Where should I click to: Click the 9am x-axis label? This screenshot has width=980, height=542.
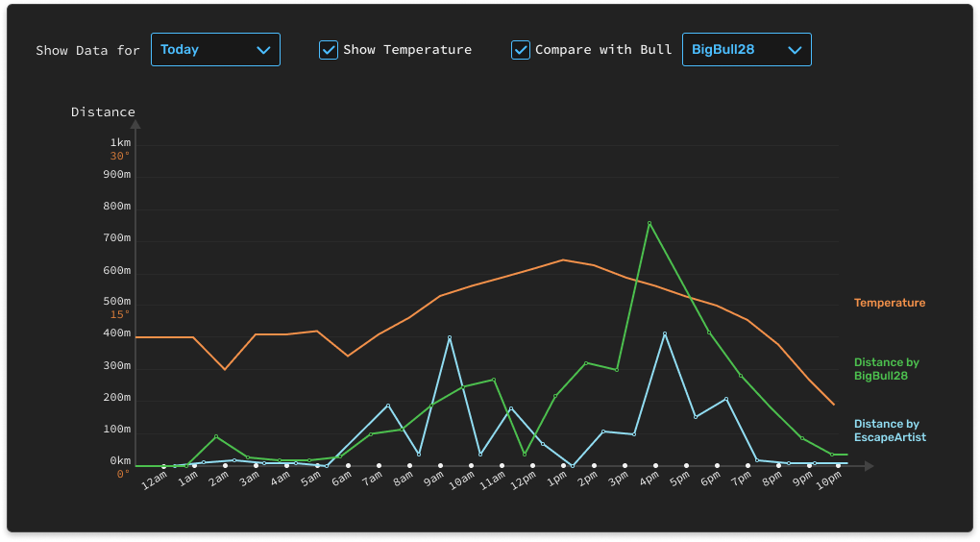coord(433,479)
